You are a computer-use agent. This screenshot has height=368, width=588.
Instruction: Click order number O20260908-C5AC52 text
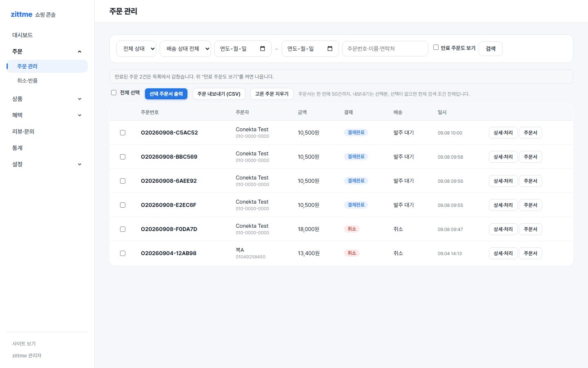tap(169, 133)
